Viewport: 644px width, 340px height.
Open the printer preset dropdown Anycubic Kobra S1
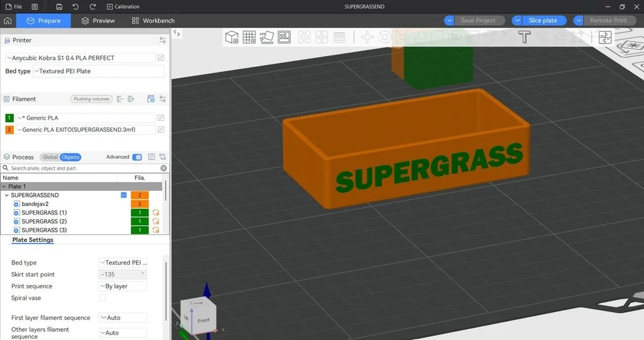click(x=80, y=58)
